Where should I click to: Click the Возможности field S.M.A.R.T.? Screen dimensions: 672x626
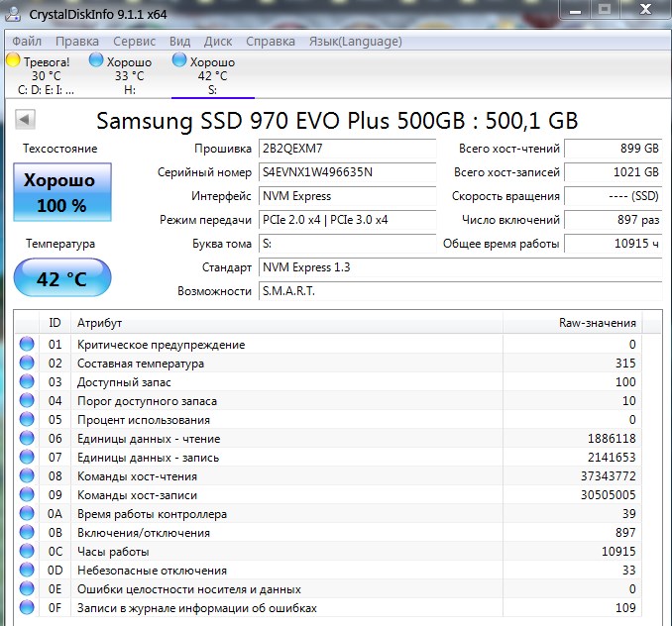(x=461, y=291)
